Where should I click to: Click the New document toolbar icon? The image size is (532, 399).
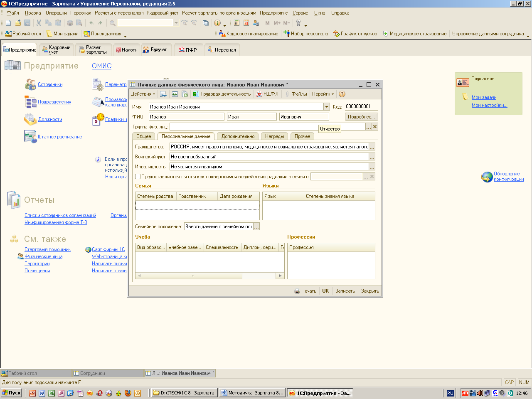click(x=8, y=23)
